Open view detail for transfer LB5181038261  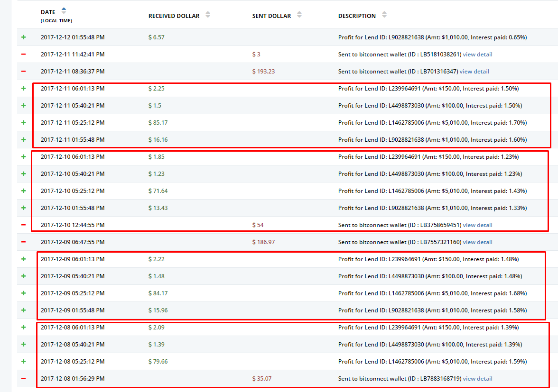477,55
